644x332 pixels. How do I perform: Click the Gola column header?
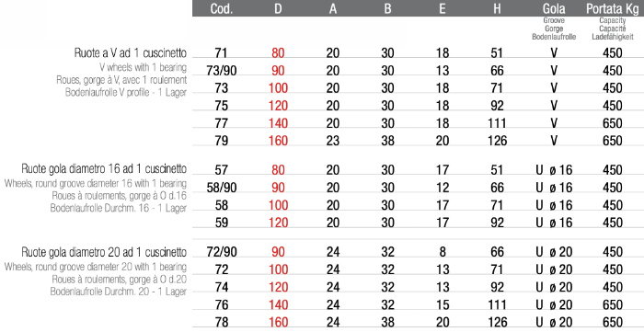point(554,8)
